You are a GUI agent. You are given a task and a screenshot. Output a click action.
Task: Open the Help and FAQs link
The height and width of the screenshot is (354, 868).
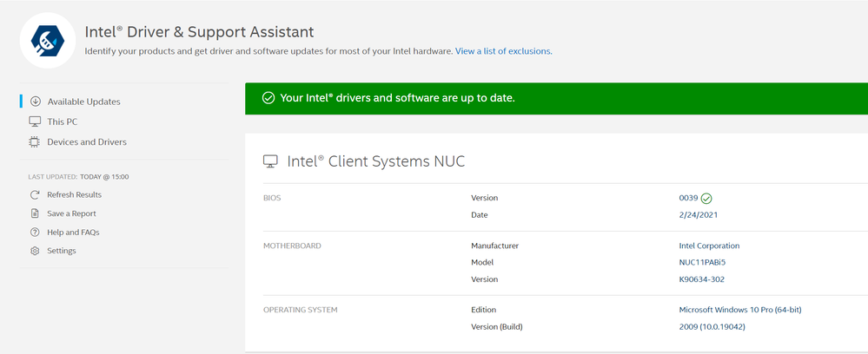click(73, 233)
